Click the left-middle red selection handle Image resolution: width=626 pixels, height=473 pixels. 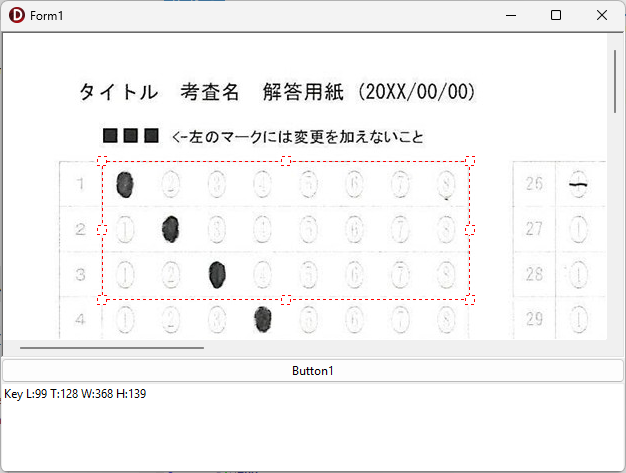click(x=102, y=230)
